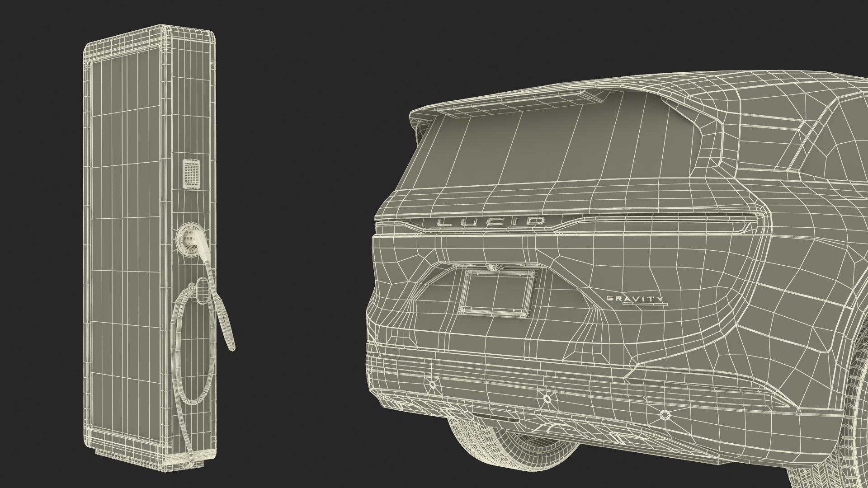Click the LUCID lettering on the tailgate

coord(491,222)
